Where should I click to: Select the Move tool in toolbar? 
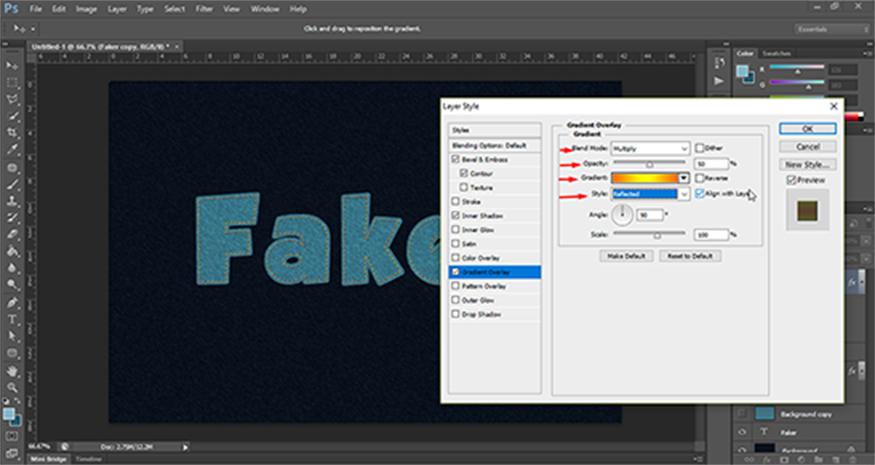point(12,64)
